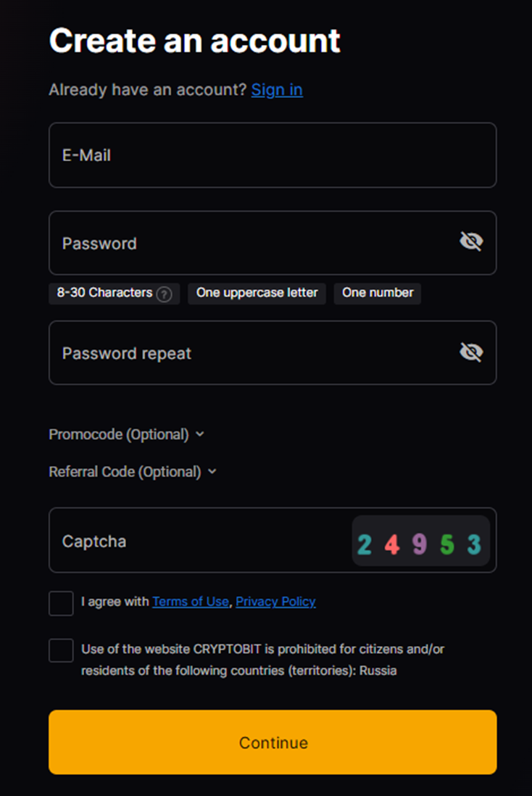Open the Privacy Policy link

275,602
